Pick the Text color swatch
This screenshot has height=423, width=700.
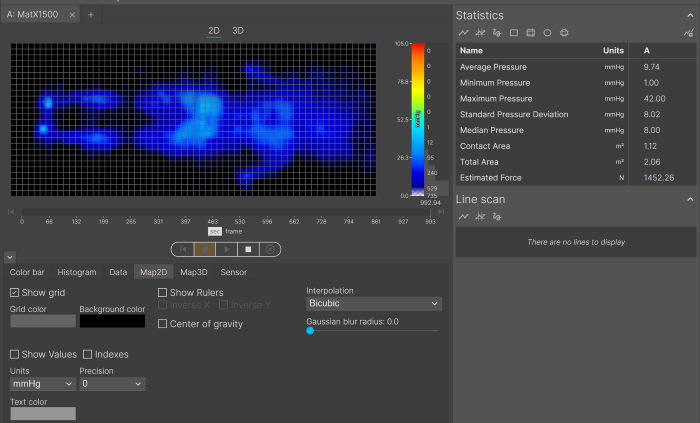click(43, 414)
